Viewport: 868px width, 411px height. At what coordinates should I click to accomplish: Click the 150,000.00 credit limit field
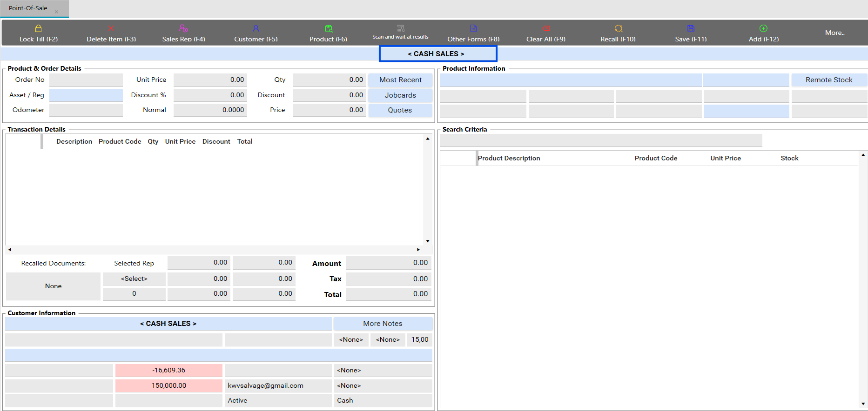168,386
